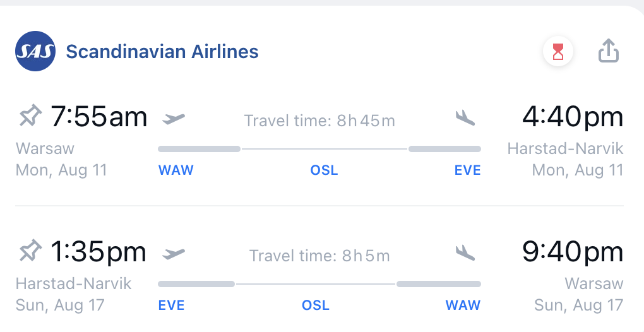Click the outbound Travel time 8h 45m label
This screenshot has width=644, height=332.
pyautogui.click(x=319, y=121)
